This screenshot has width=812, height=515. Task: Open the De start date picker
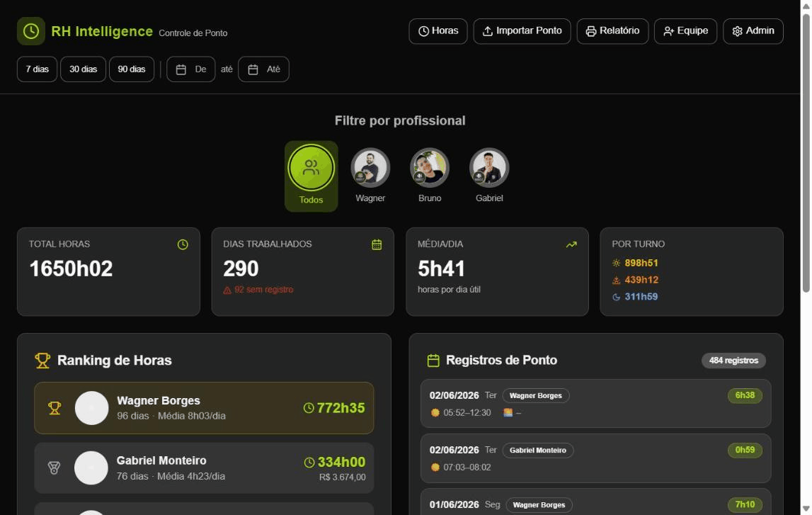(x=191, y=69)
